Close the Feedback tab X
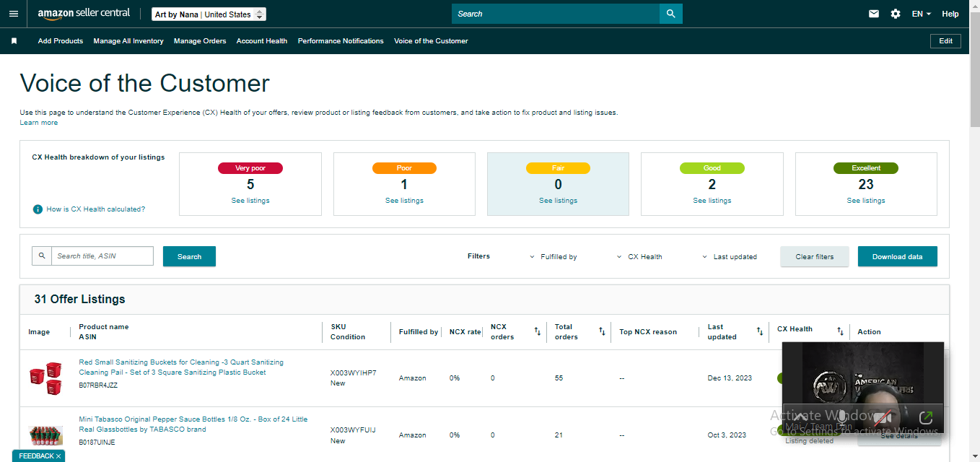Viewport: 980px width, 462px height. pyautogui.click(x=58, y=456)
